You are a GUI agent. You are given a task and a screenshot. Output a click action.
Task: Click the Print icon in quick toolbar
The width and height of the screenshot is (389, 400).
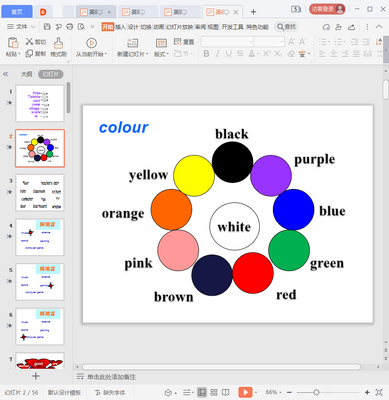click(70, 27)
